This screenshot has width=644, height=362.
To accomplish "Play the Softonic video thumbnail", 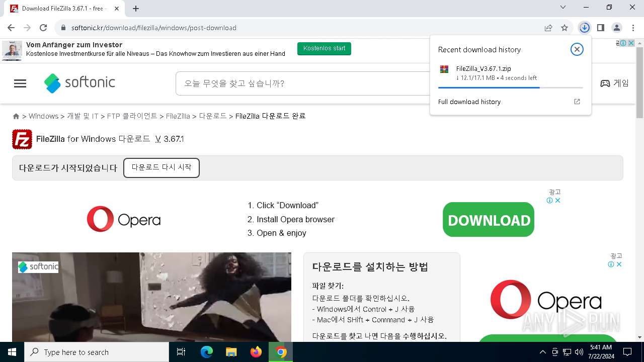I will pos(151,297).
